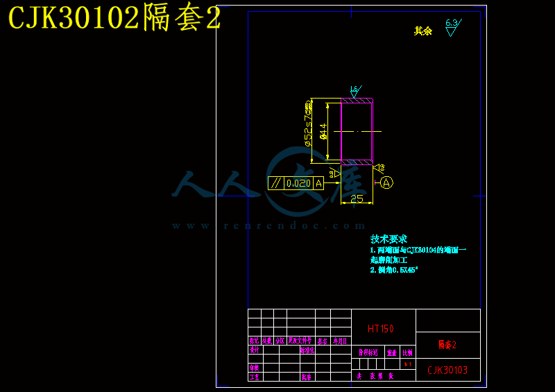Click the 6.3 surface roughness symbol
Screen dimensions: 555x392
pos(453,28)
